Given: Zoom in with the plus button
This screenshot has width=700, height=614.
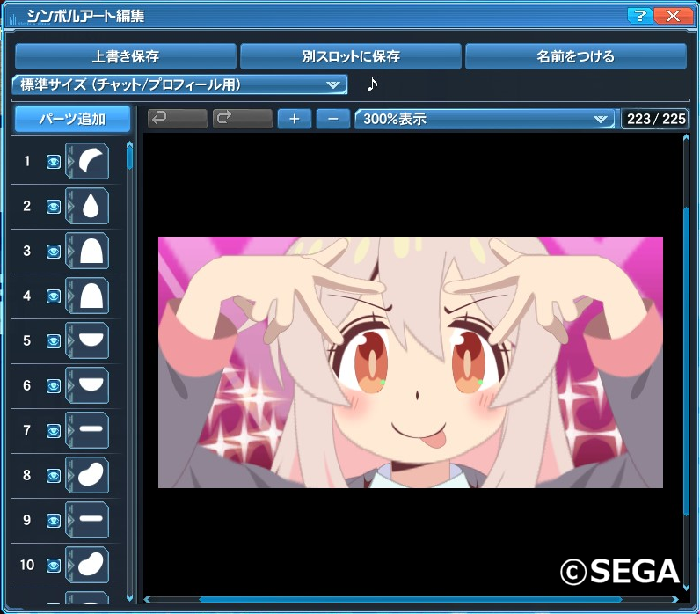Looking at the screenshot, I should 295,119.
